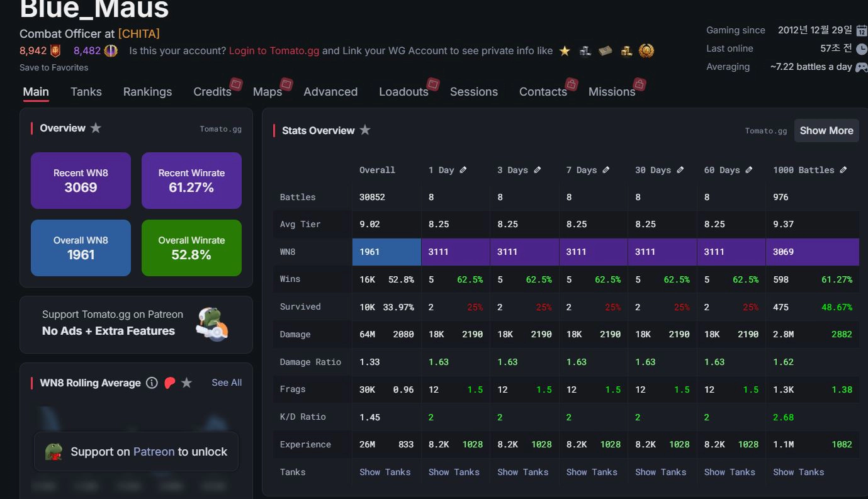Click the star icon beside Stats Overview
Viewport: 868px width, 499px height.
(365, 130)
